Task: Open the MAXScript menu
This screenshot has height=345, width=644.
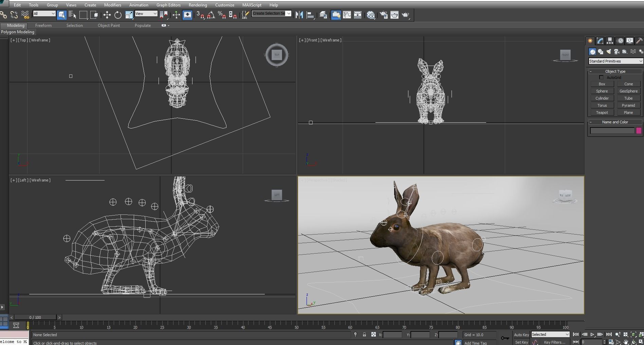Action: click(252, 5)
